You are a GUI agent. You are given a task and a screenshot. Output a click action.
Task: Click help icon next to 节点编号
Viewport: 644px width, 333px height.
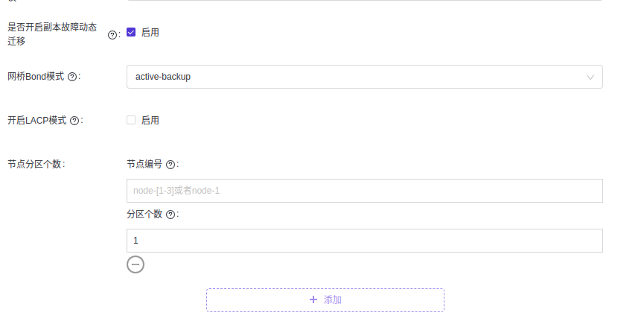[x=170, y=165]
